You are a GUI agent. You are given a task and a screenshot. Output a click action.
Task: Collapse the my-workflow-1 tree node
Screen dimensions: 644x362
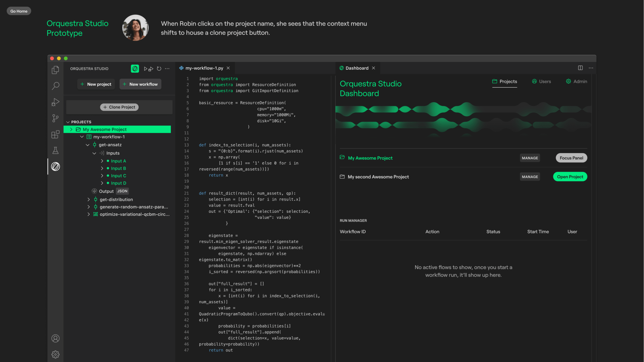pos(82,137)
